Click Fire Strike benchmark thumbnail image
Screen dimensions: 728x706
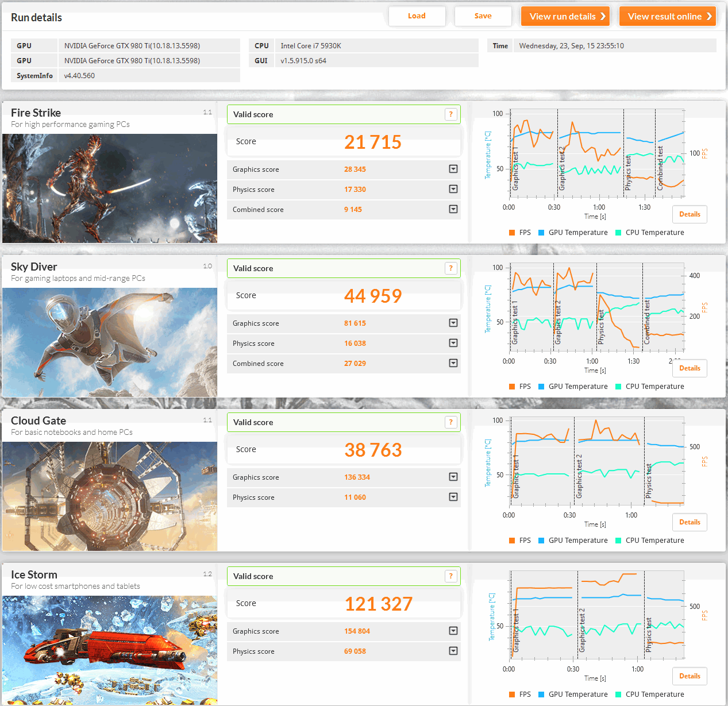110,188
